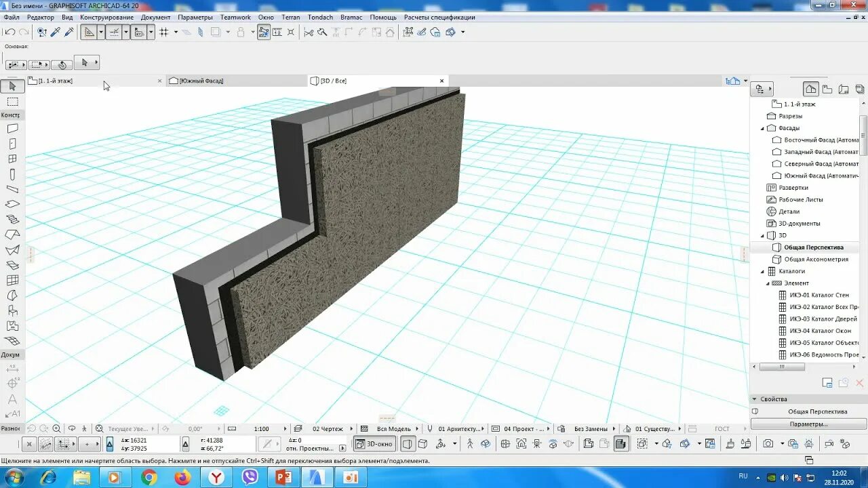Toggle the Snap Guides button
Screen dimensions: 868x488
pyautogui.click(x=114, y=32)
